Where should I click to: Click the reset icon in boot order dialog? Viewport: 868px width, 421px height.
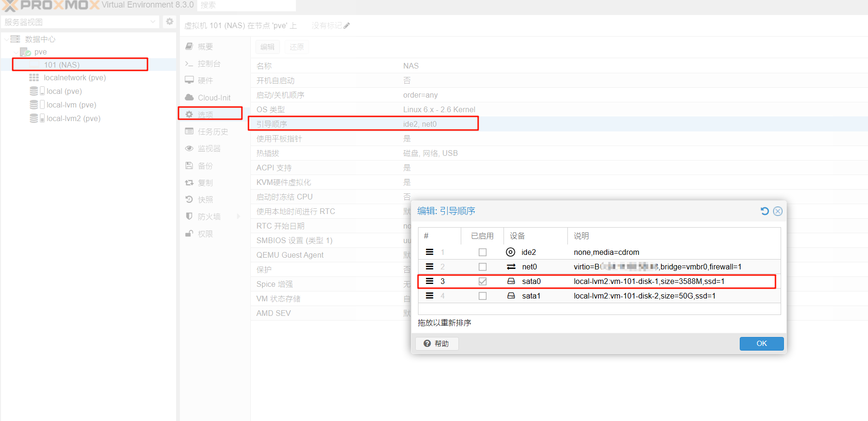click(x=765, y=211)
